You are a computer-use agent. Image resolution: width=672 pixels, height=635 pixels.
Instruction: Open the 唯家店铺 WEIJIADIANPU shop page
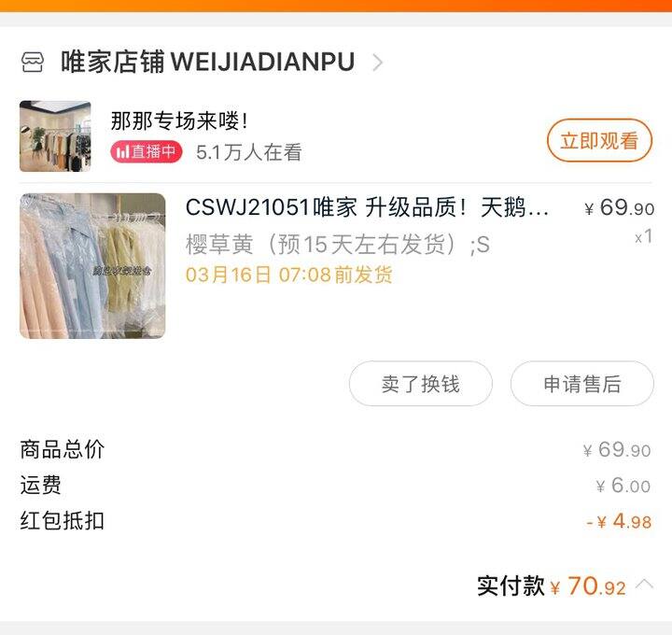coord(208,63)
